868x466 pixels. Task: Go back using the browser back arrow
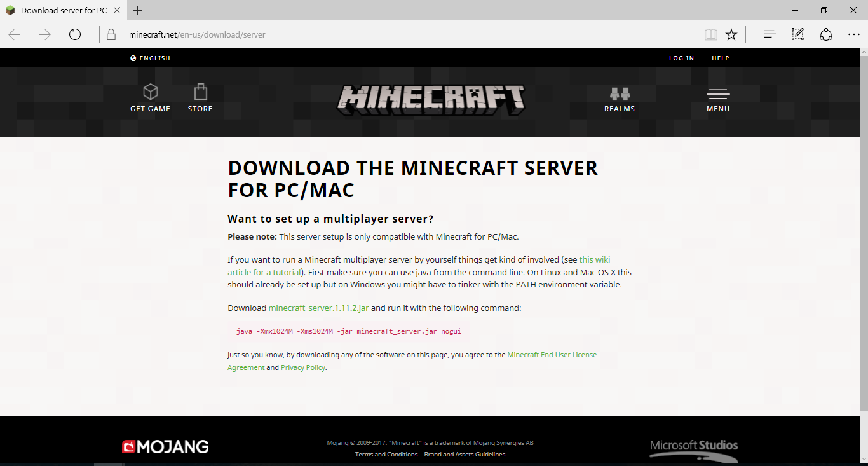tap(15, 34)
